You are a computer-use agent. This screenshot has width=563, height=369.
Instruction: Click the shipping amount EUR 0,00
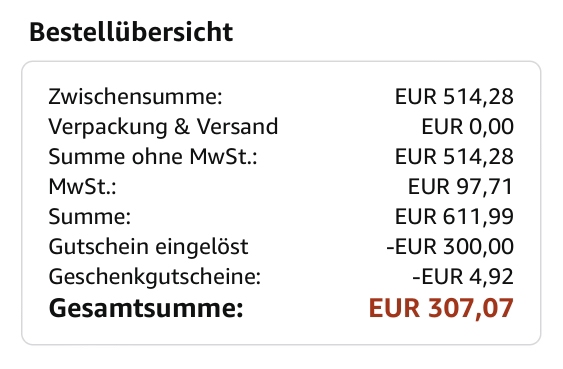467,127
